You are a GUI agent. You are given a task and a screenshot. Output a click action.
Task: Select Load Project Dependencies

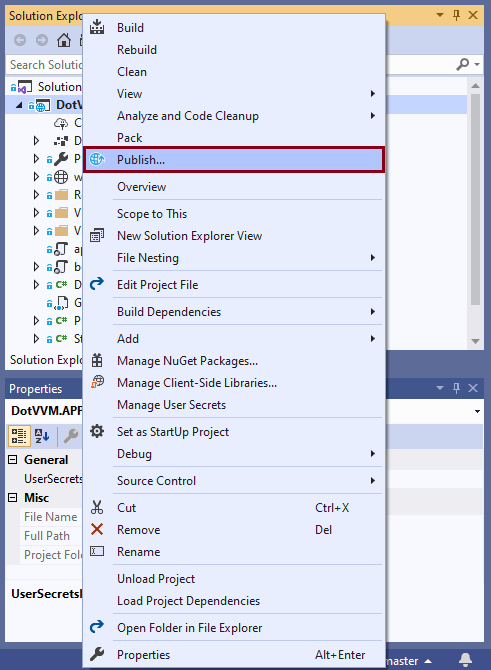[234, 601]
